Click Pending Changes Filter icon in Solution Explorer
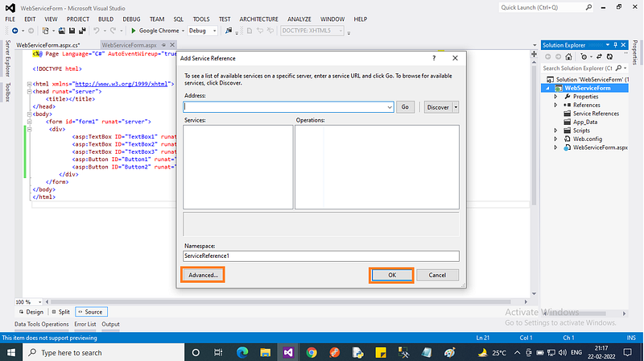This screenshot has width=644, height=361. click(x=584, y=56)
